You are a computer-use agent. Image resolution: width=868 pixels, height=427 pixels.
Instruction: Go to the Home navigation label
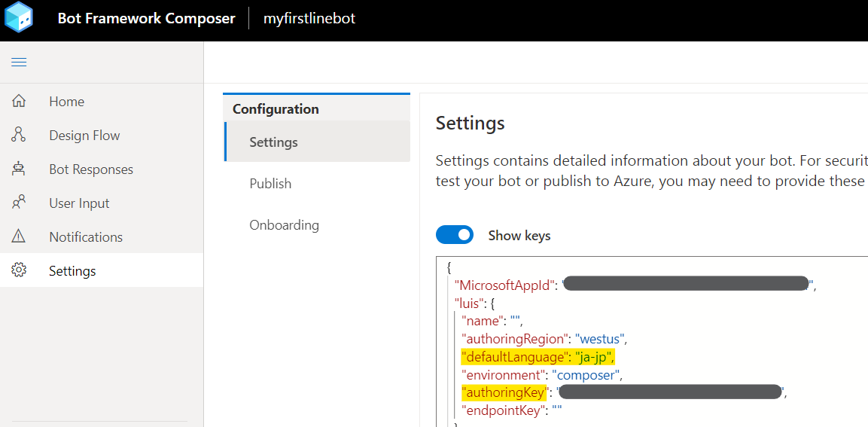66,102
